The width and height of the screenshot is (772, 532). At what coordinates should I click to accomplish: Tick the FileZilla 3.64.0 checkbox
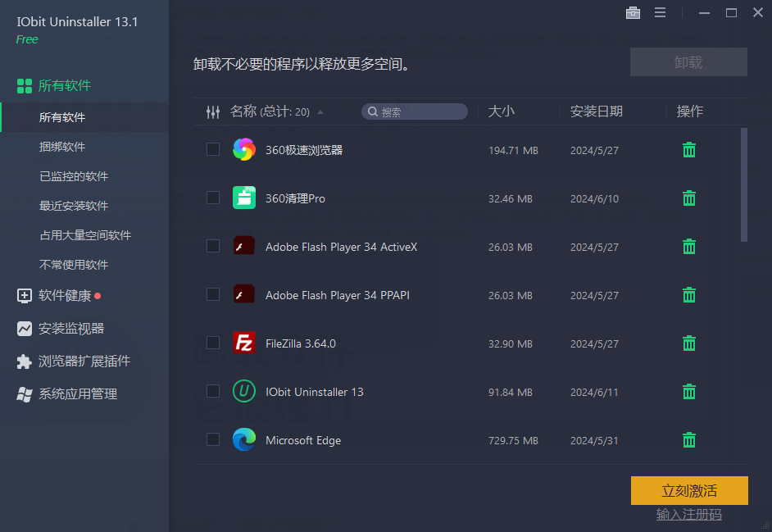click(x=213, y=343)
